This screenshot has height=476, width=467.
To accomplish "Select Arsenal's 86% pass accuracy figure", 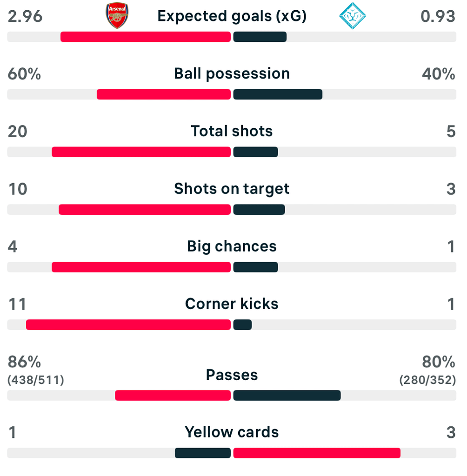I will coord(24,362).
